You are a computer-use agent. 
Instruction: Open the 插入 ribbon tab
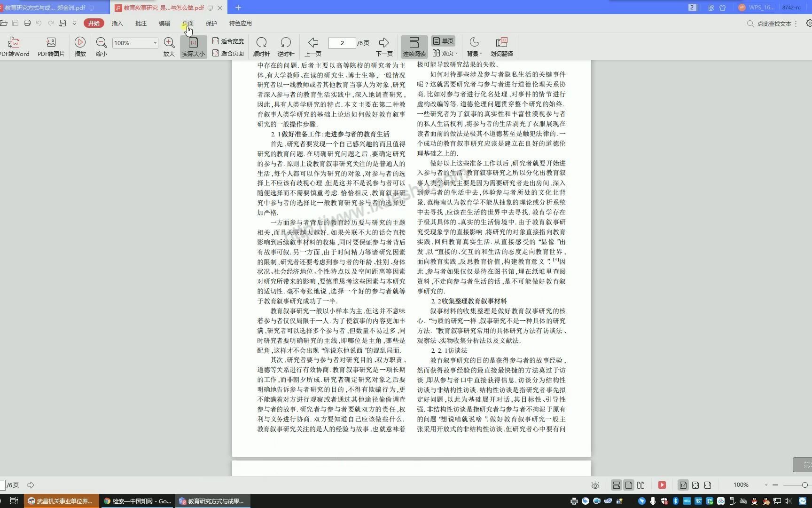(x=117, y=23)
